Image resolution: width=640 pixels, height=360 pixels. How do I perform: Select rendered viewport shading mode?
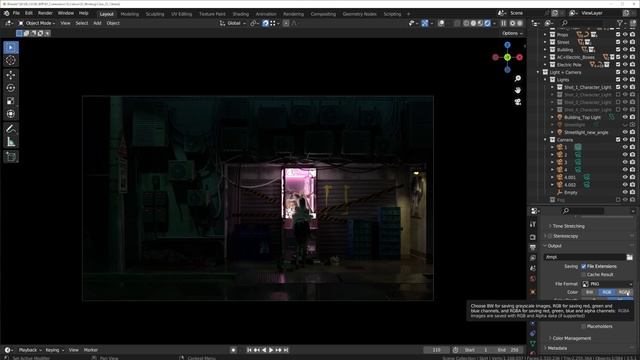tap(487, 23)
